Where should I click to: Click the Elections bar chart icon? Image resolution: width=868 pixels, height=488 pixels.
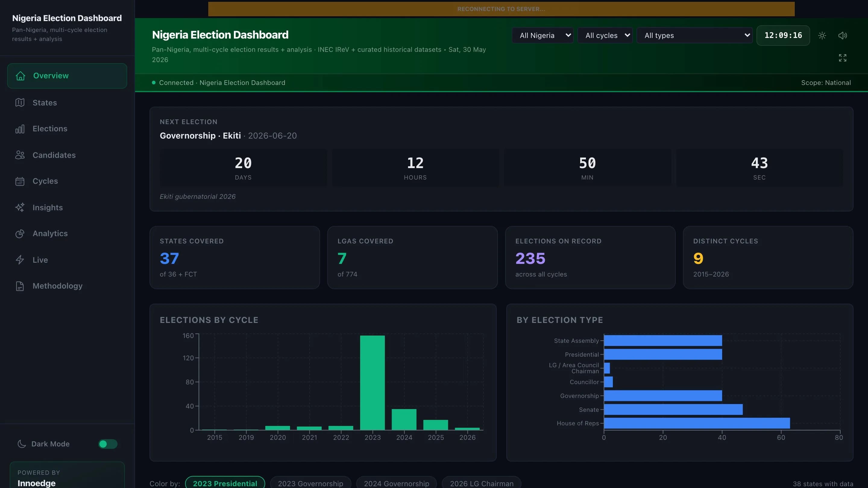20,129
